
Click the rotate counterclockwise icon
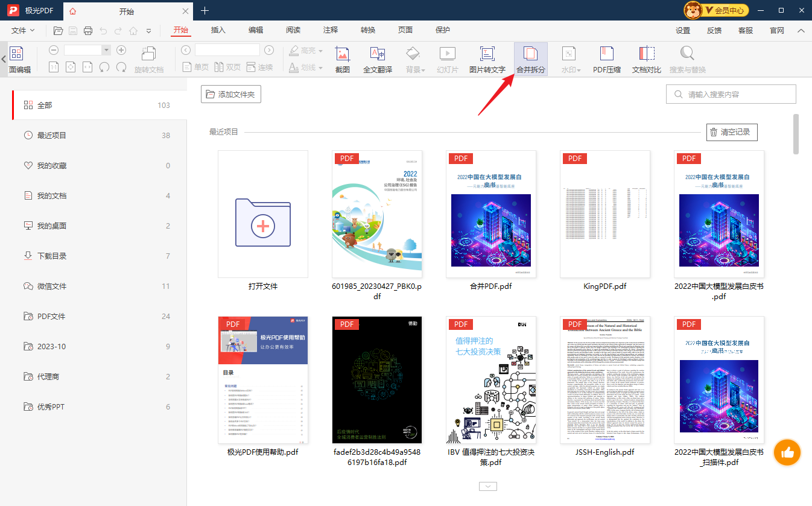[x=104, y=67]
